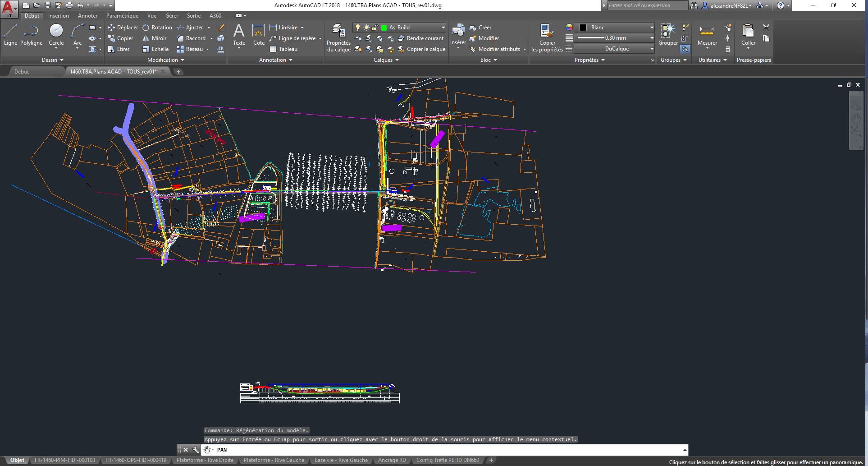This screenshot has width=868, height=466.
Task: Expand the Modification panel
Action: tap(166, 60)
